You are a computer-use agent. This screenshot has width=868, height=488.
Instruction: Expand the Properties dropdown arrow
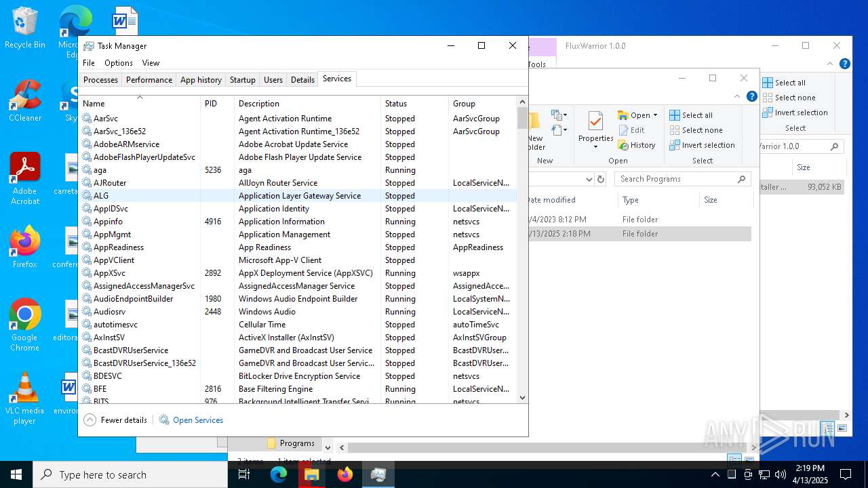point(595,147)
